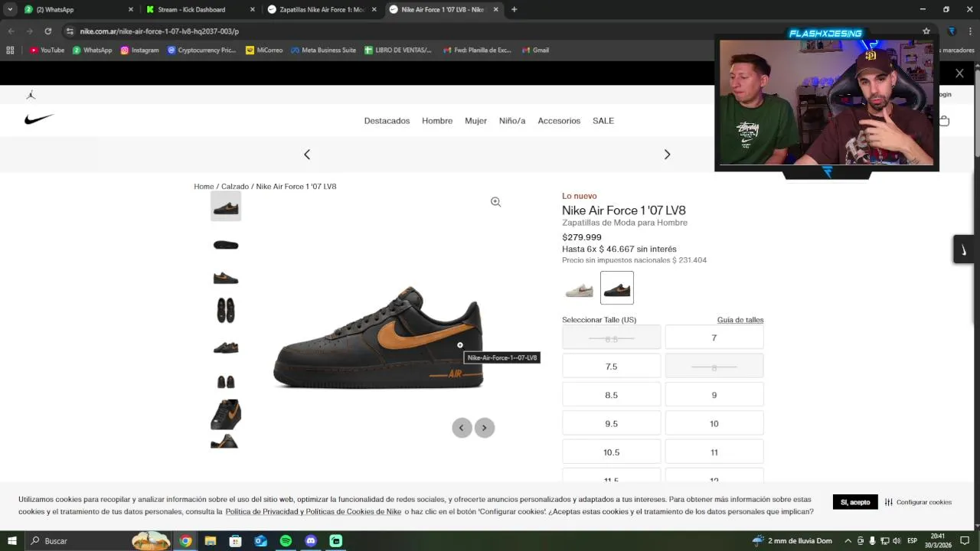The image size is (980, 551).
Task: Open Configurar cookies settings
Action: pyautogui.click(x=918, y=502)
